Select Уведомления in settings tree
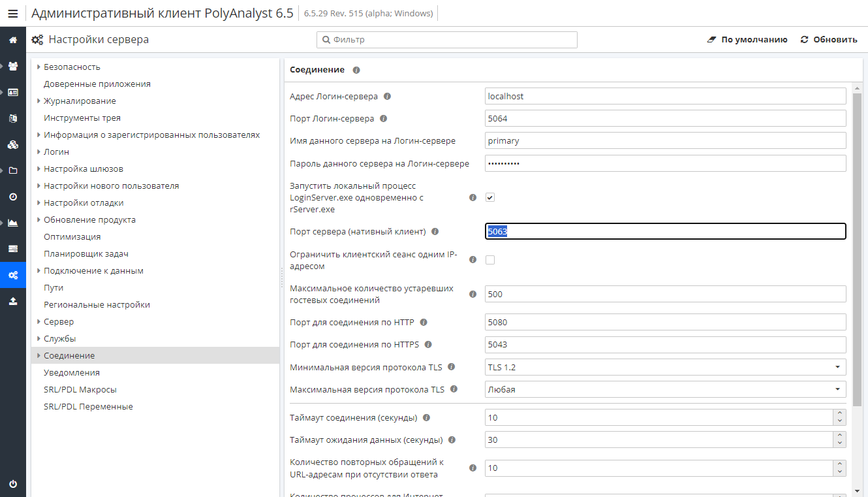868x497 pixels. (x=72, y=372)
